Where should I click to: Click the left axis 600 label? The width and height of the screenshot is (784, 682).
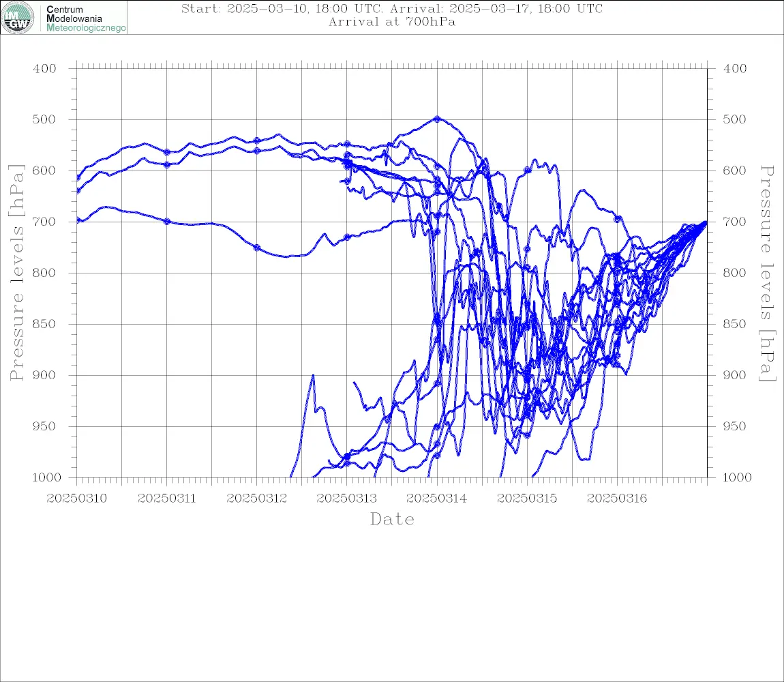(x=44, y=170)
